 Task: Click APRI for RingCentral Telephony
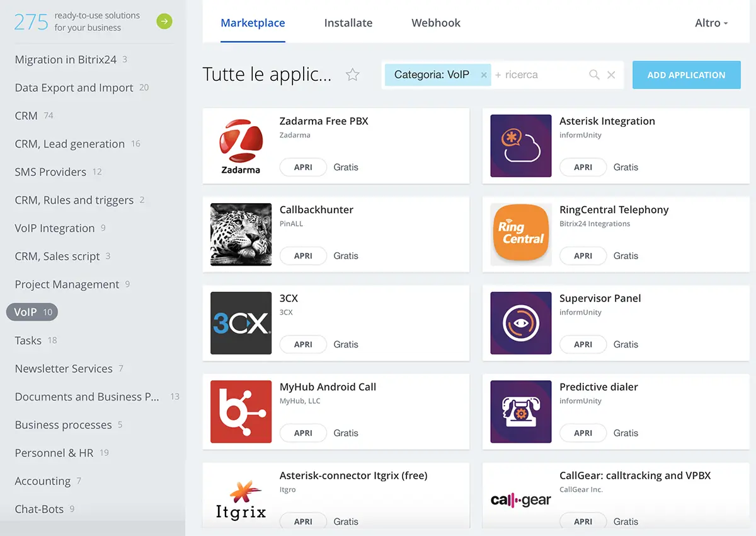coord(583,256)
